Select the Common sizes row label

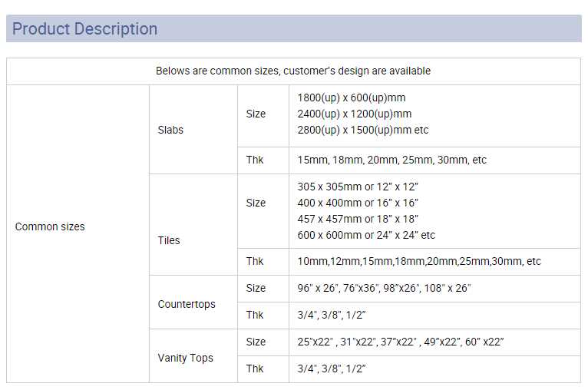pos(50,226)
